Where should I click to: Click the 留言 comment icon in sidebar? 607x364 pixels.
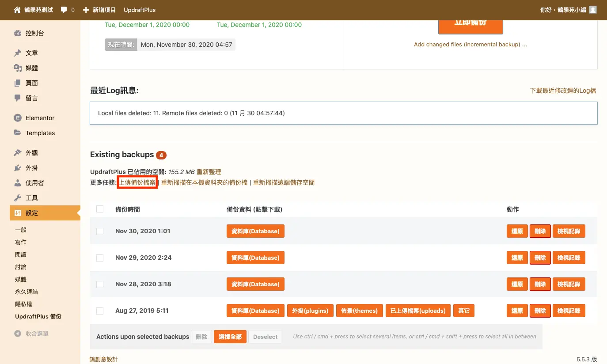point(18,98)
